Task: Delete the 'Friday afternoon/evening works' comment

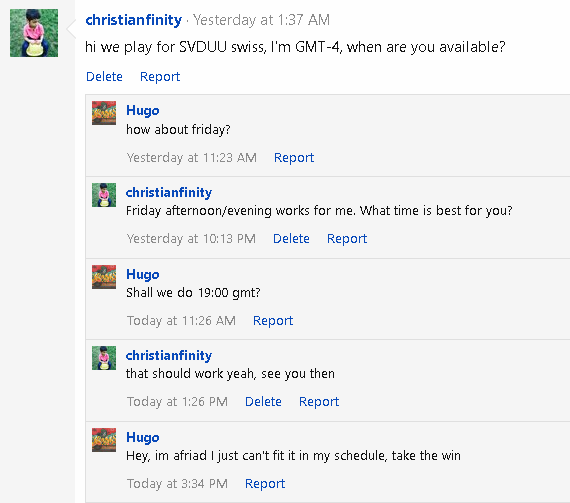Action: click(x=291, y=239)
